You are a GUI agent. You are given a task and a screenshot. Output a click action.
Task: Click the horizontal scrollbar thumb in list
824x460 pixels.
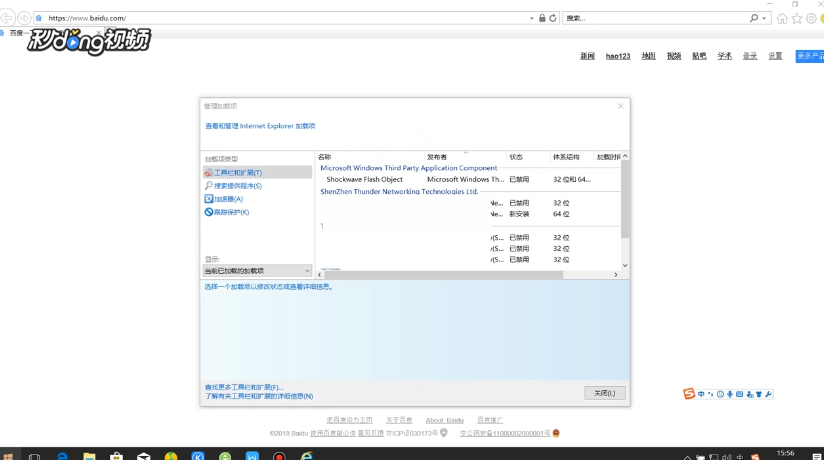coord(444,274)
